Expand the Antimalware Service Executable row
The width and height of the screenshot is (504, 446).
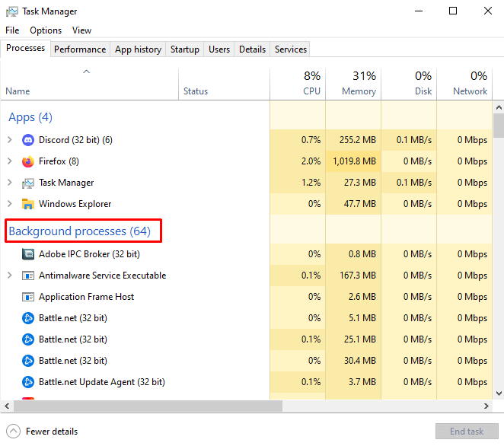9,276
